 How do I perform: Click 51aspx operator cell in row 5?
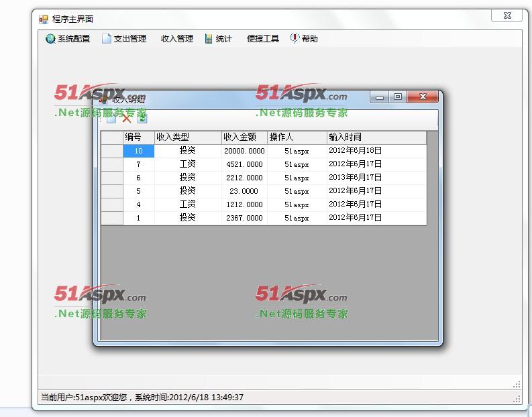point(297,191)
